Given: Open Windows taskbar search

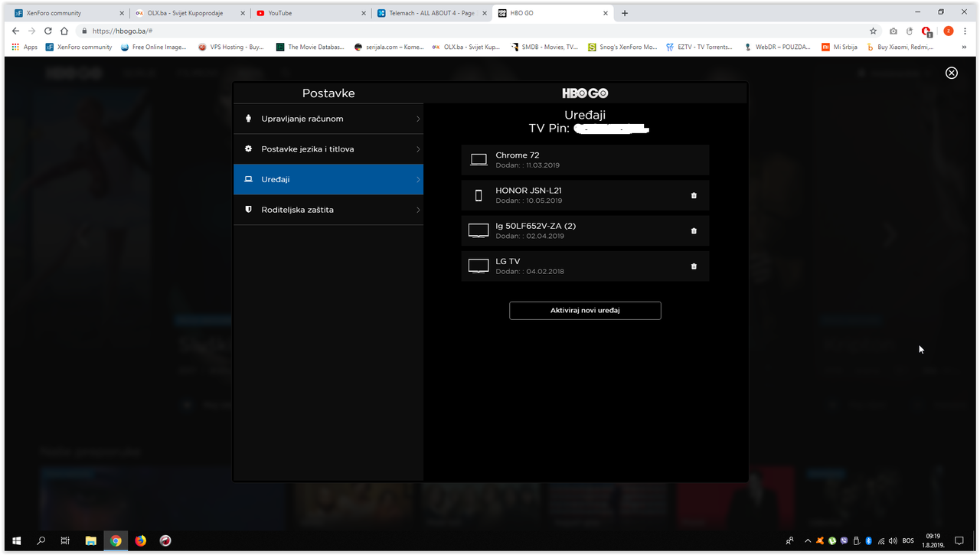Looking at the screenshot, I should point(41,540).
